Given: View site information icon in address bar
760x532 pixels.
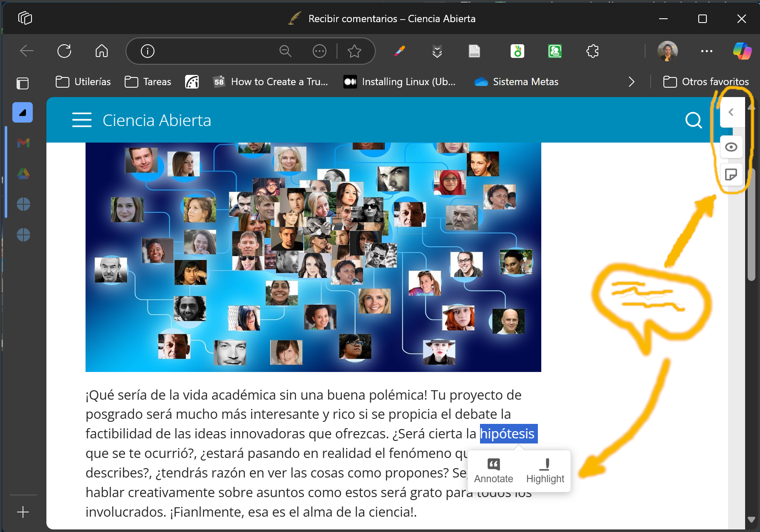Looking at the screenshot, I should click(x=148, y=51).
